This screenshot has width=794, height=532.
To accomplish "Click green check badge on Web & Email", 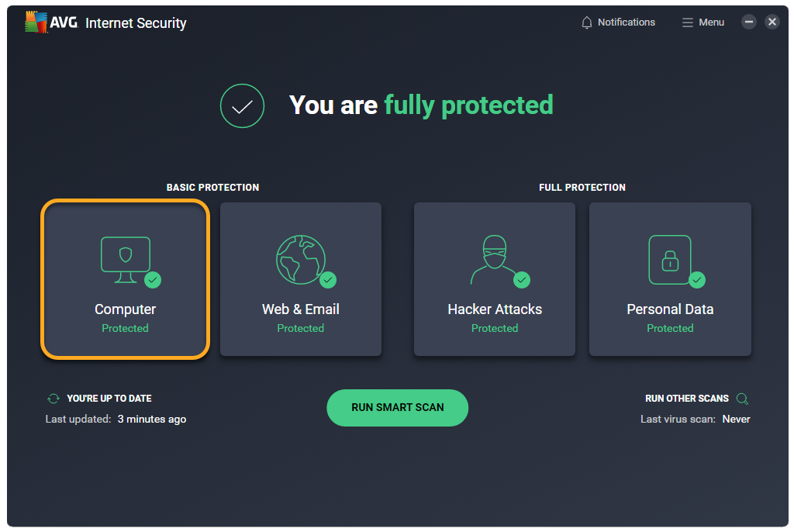I will click(x=328, y=279).
